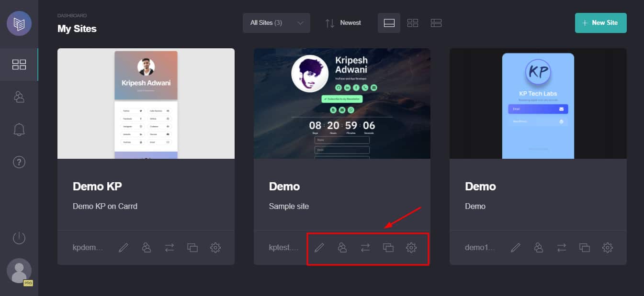The width and height of the screenshot is (644, 296).
Task: Switch to large single-card view
Action: click(x=389, y=23)
